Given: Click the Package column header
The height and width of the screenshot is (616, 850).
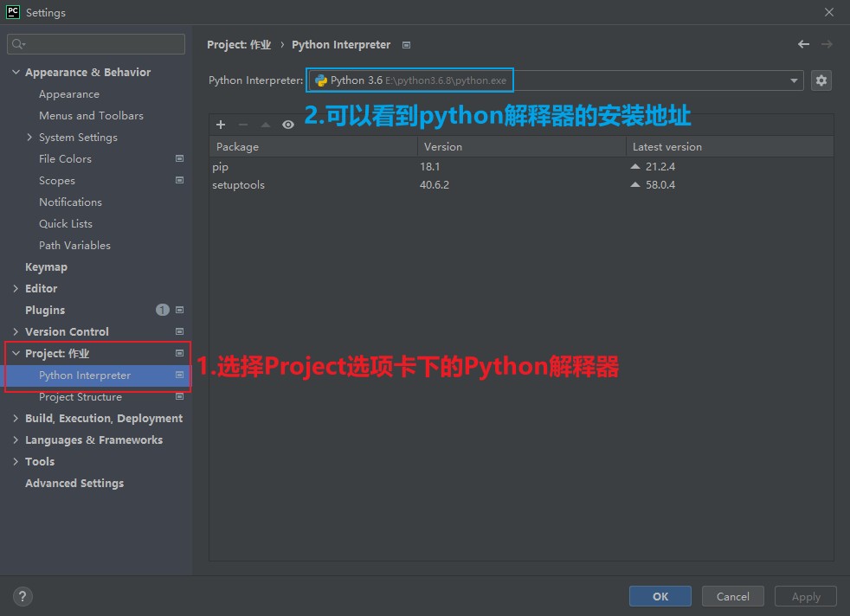Looking at the screenshot, I should [313, 147].
